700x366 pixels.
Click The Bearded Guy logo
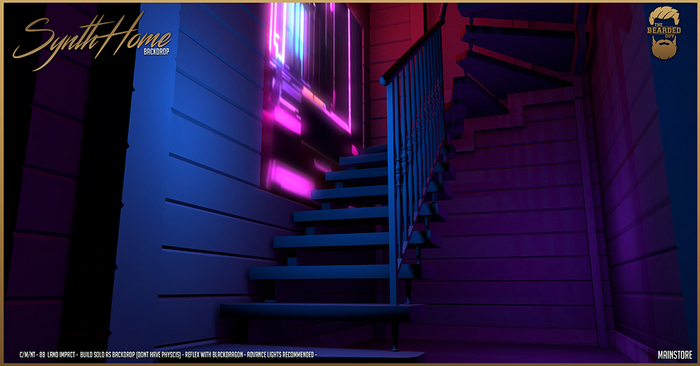point(664,33)
